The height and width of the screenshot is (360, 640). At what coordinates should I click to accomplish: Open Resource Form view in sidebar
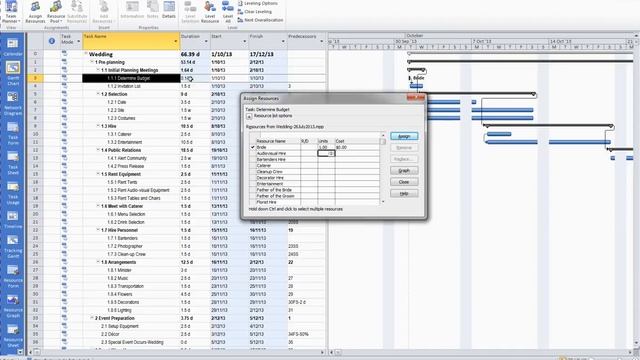tap(13, 276)
